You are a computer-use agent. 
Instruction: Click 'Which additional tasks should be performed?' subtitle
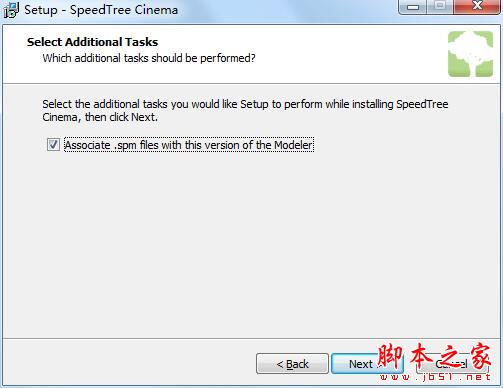[x=149, y=58]
